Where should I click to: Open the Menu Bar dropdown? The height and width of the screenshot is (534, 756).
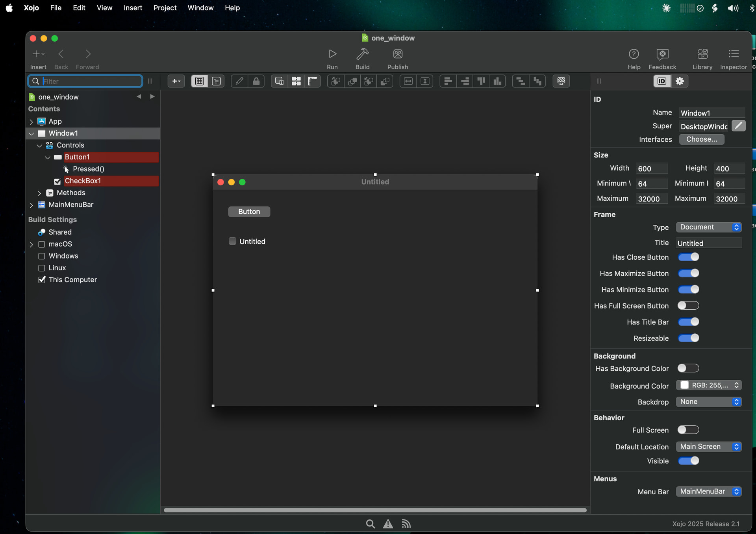point(709,492)
